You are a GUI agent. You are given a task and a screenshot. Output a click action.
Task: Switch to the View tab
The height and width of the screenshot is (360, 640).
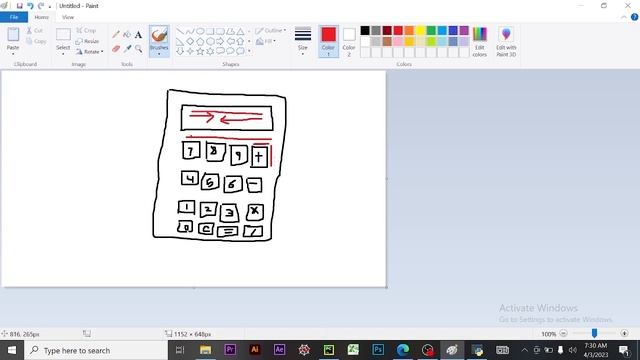click(x=68, y=17)
